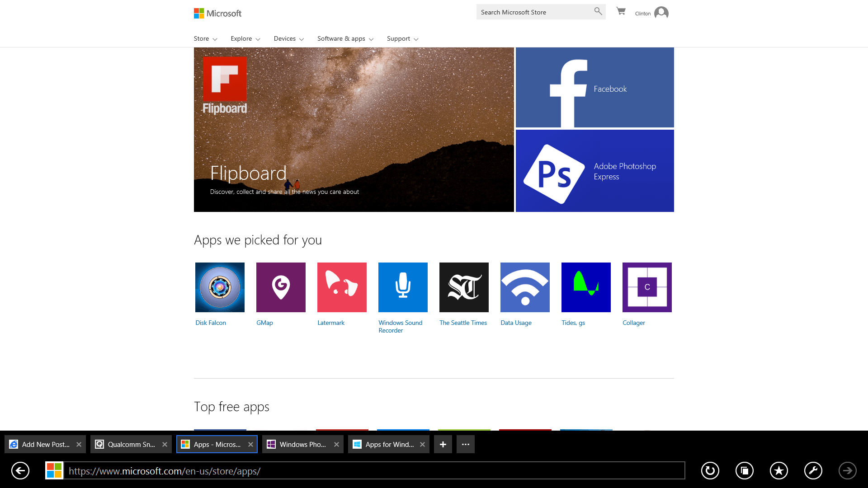Open The Seattle Times text link
This screenshot has width=868, height=488.
463,323
